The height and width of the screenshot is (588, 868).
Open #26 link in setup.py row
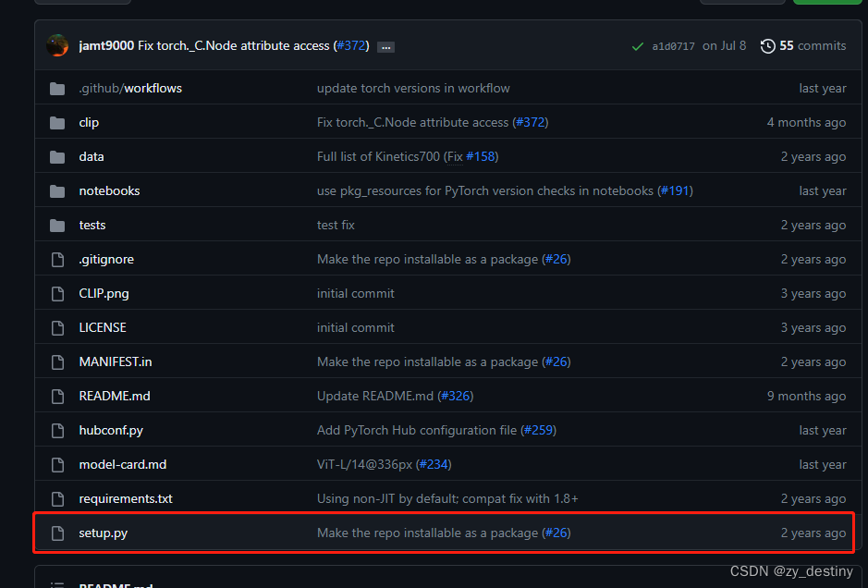coord(556,533)
